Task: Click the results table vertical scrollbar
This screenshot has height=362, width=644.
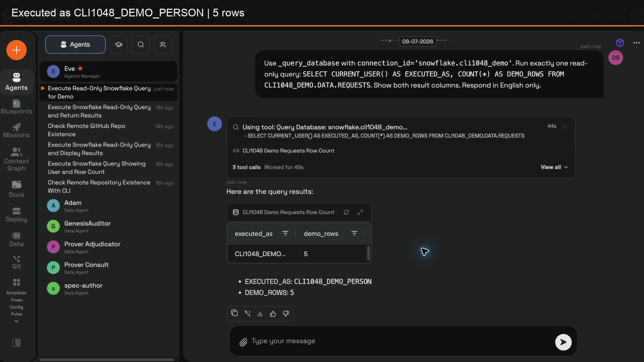Action: (x=368, y=253)
